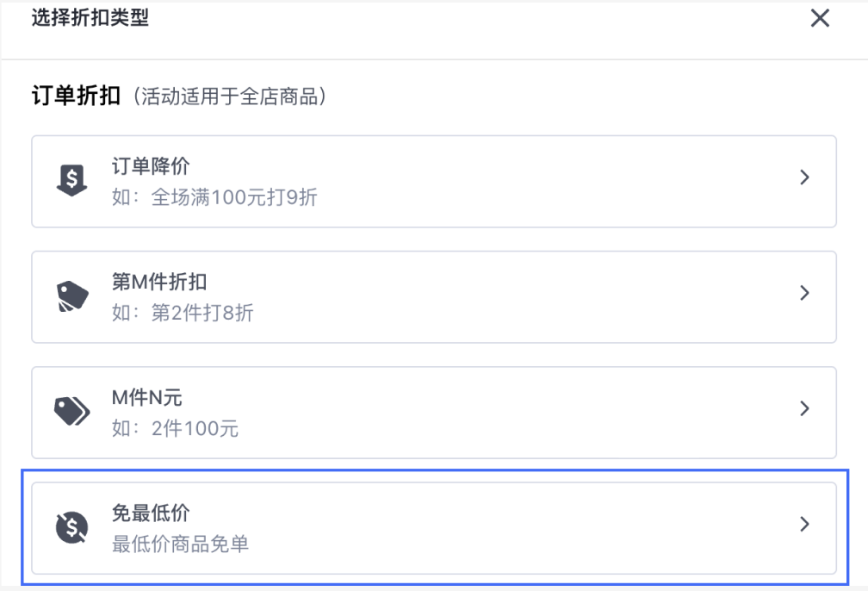
Task: Click the example text 2件100元
Action: click(195, 429)
